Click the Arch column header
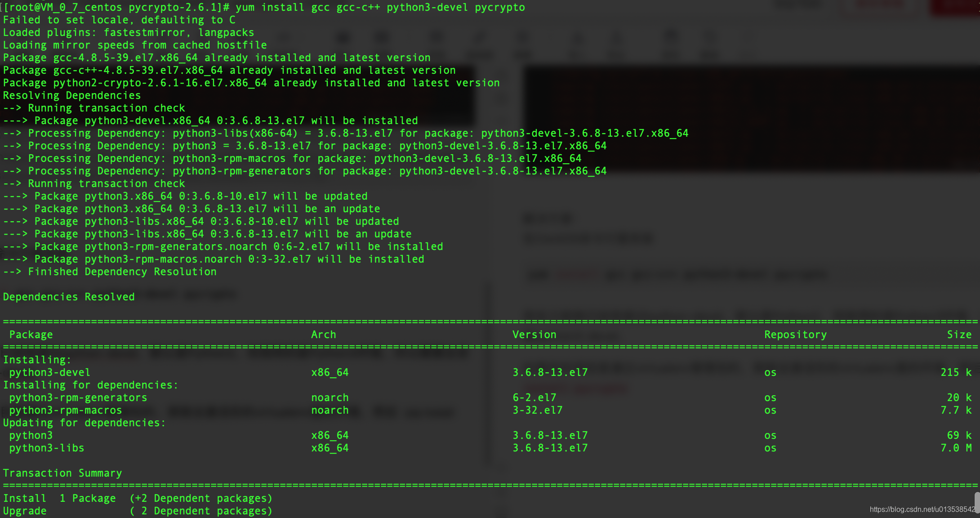 click(x=323, y=335)
